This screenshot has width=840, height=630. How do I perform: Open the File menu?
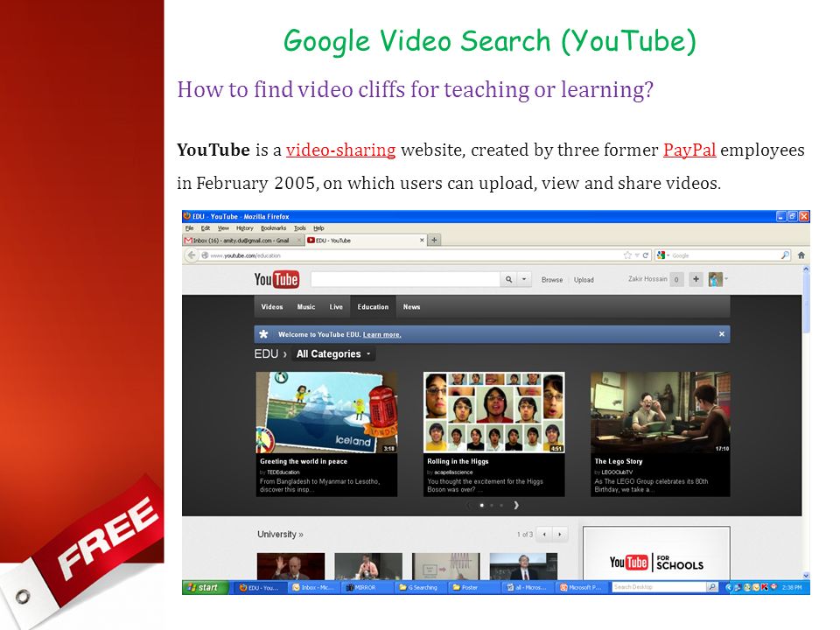click(x=189, y=227)
